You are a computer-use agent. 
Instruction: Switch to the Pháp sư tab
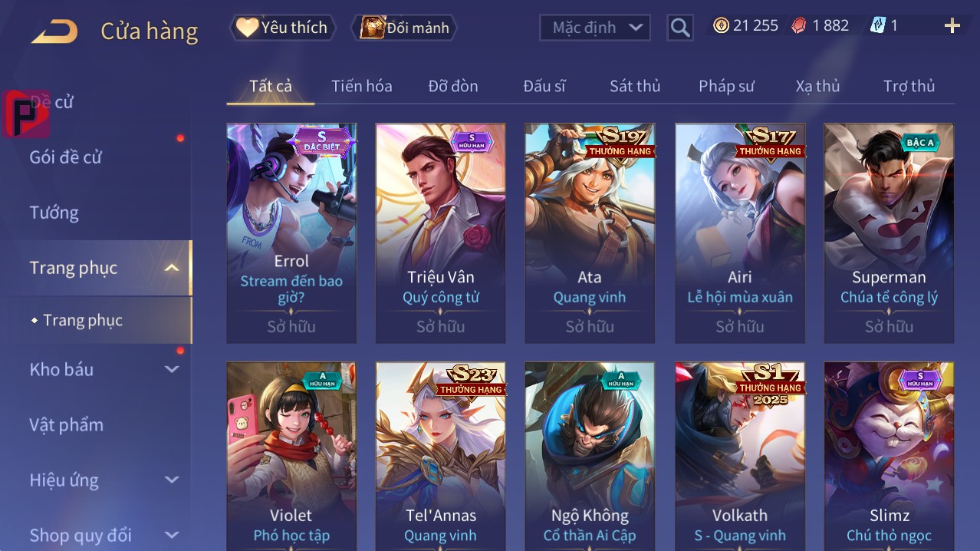point(726,86)
